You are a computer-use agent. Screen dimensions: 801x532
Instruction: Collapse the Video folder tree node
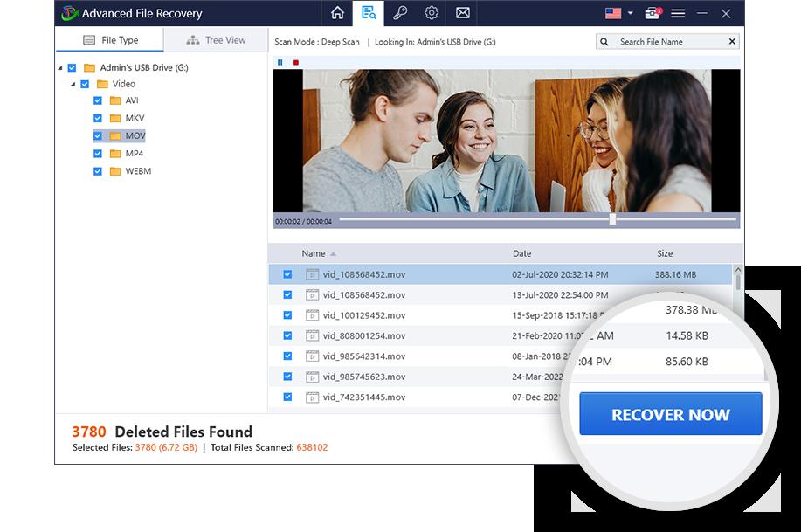pyautogui.click(x=74, y=83)
